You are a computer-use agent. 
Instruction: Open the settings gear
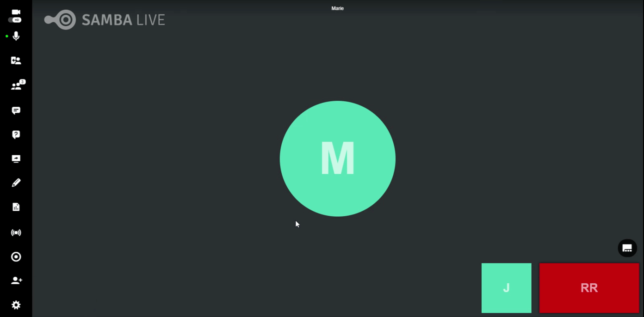16,305
